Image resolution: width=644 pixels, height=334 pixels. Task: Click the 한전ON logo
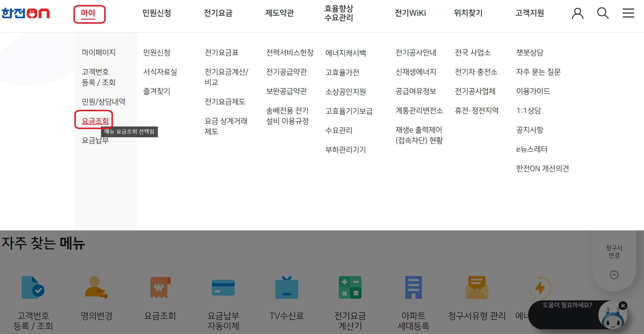tap(25, 13)
